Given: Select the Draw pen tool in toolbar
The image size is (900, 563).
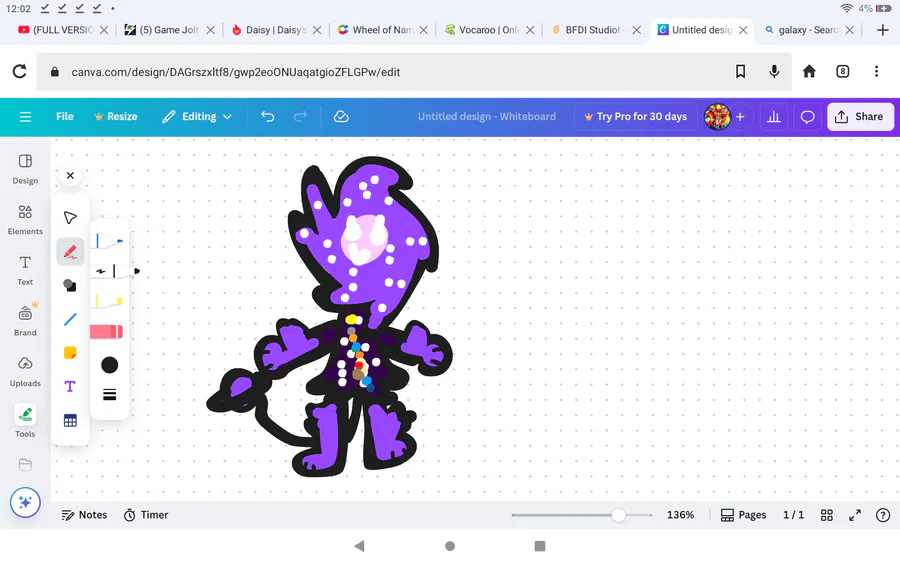Looking at the screenshot, I should [70, 251].
